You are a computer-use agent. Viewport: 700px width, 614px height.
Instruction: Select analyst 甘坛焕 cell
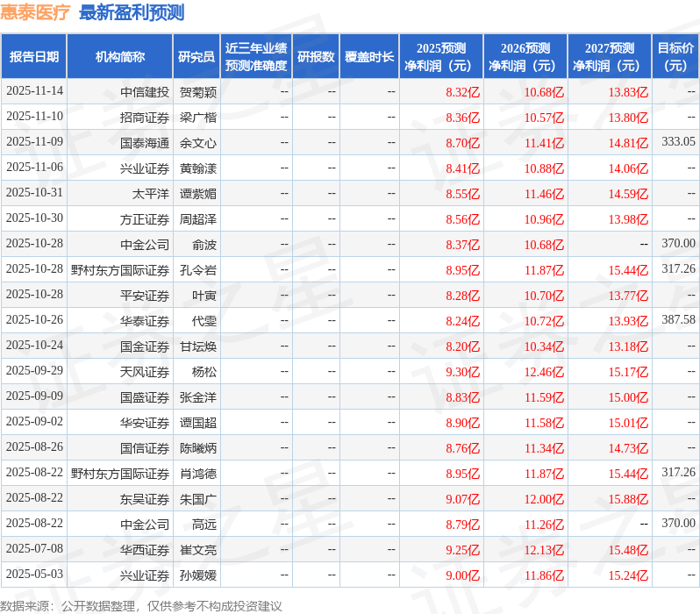pyautogui.click(x=197, y=346)
